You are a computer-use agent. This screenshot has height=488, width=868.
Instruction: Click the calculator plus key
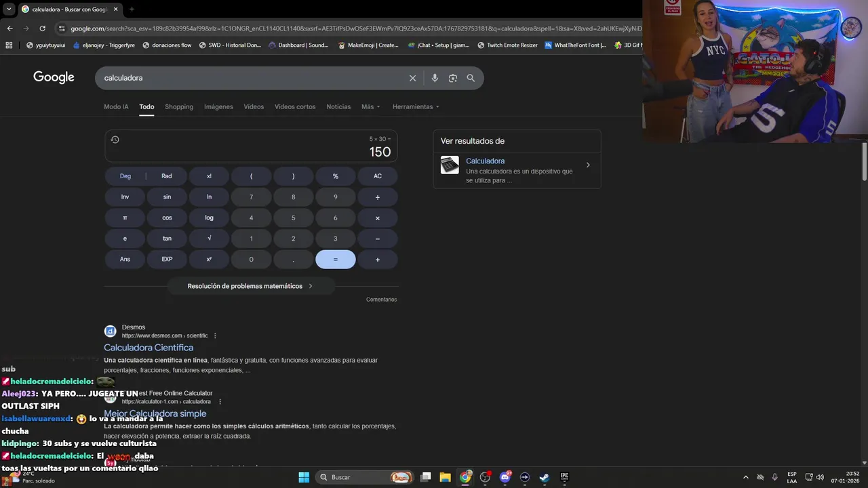coord(378,260)
